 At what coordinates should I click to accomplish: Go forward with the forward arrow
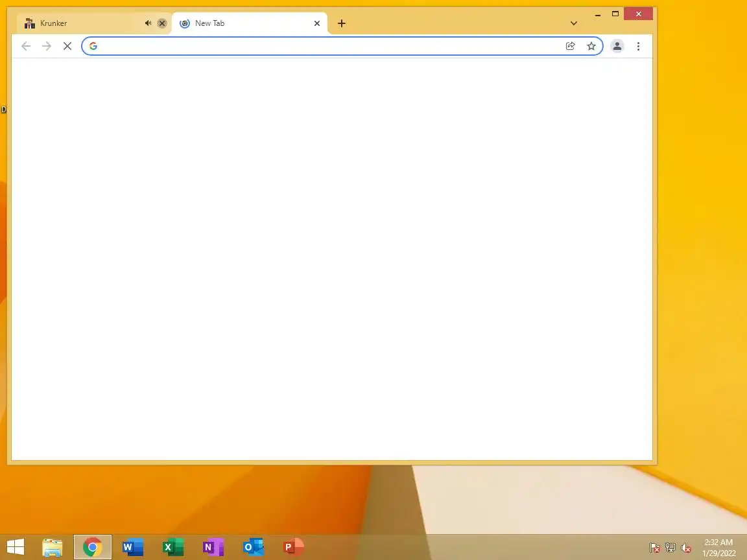47,46
